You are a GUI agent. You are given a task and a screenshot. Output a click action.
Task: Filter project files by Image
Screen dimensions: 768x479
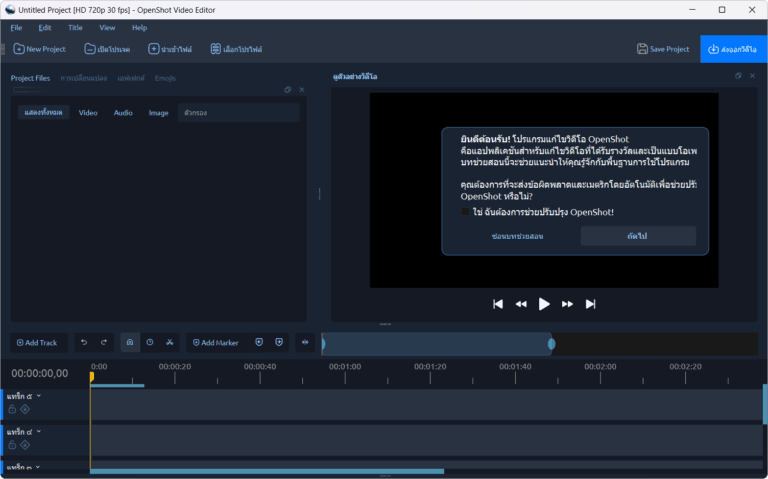(x=159, y=113)
